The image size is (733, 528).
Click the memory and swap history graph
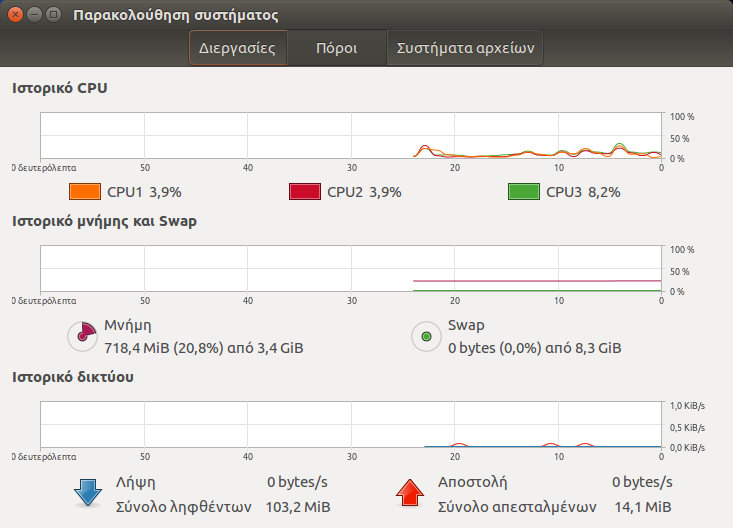pos(351,268)
